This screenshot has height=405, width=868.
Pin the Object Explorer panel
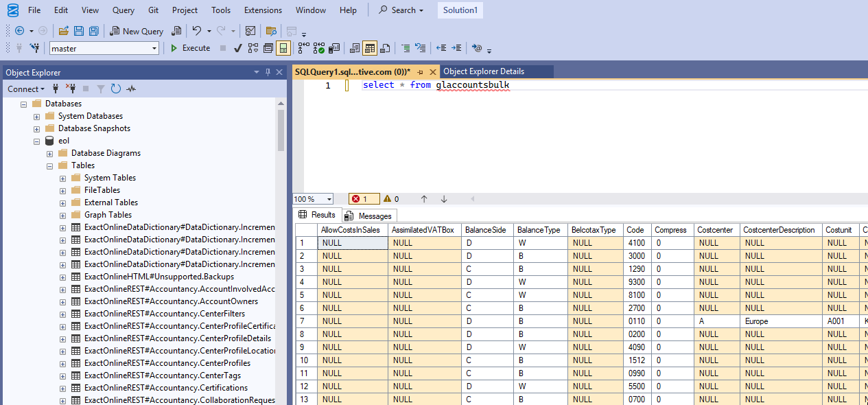tap(268, 72)
